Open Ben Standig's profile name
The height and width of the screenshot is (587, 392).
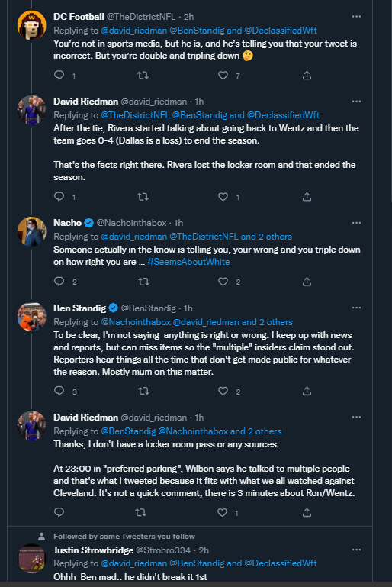click(x=79, y=308)
